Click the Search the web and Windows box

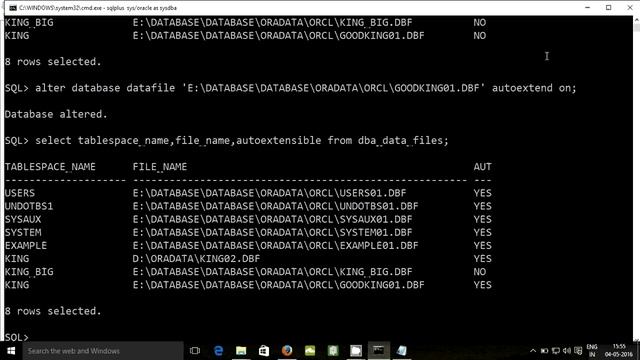tap(103, 351)
